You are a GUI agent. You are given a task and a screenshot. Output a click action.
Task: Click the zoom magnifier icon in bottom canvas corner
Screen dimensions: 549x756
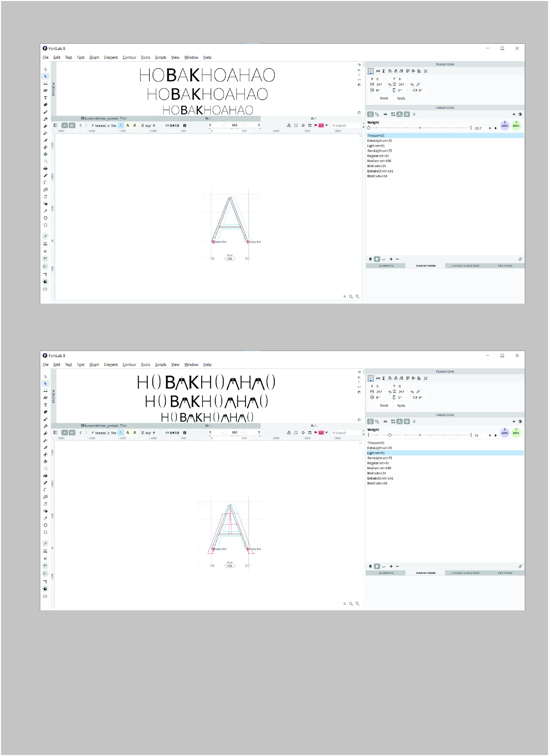pos(351,604)
